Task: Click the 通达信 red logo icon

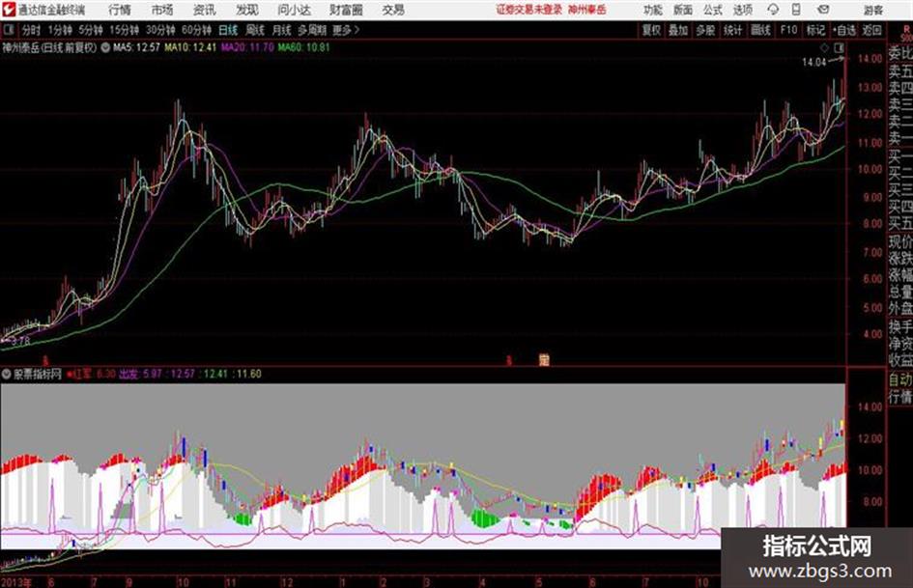Action: (8, 10)
